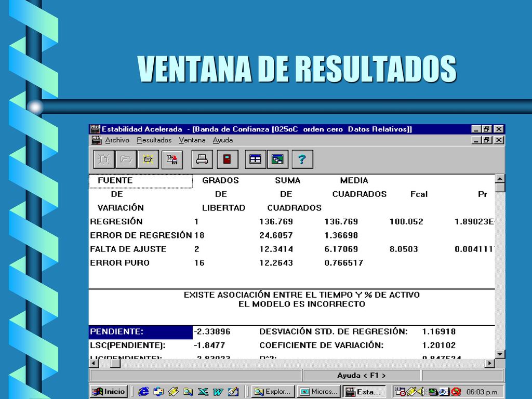Click the pendiente value -2.33896

212,331
